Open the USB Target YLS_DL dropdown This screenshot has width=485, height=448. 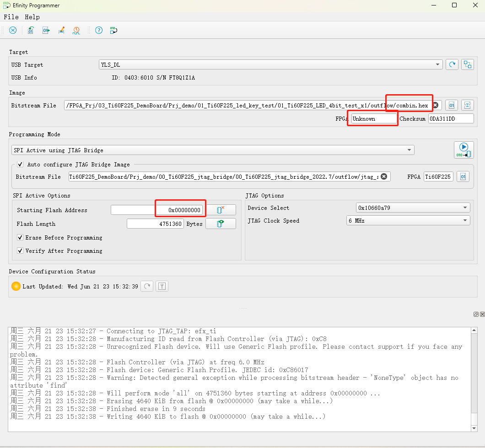point(270,64)
